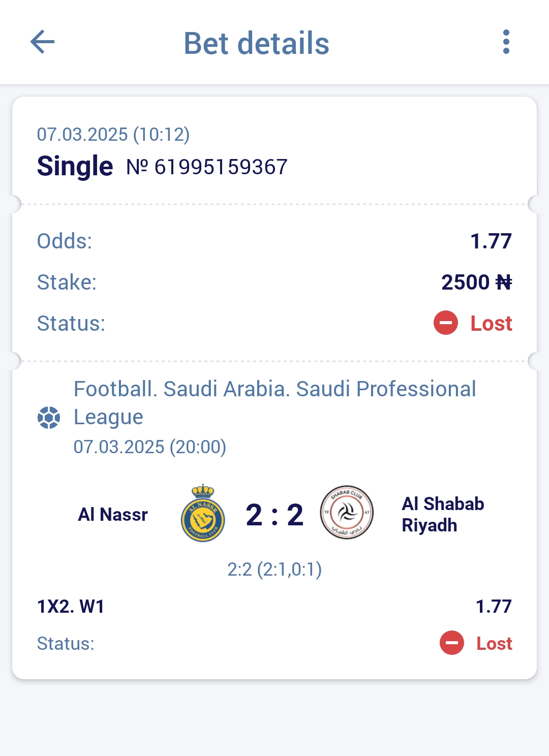Tap the red Lost icon under 1X2 selection

[x=452, y=643]
